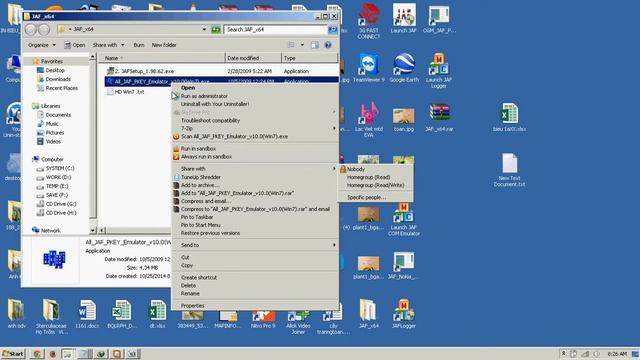Open JAF_x64 folder on desktop
The image size is (640, 360).
369,313
